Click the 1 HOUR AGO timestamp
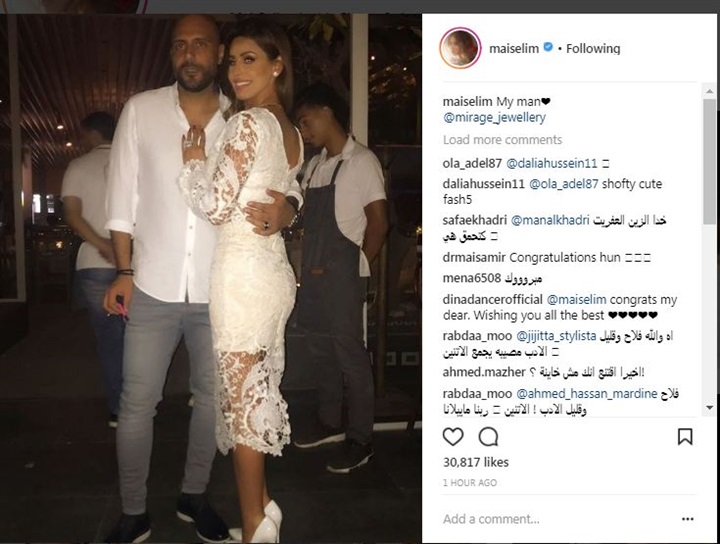Image resolution: width=720 pixels, height=544 pixels. point(470,483)
